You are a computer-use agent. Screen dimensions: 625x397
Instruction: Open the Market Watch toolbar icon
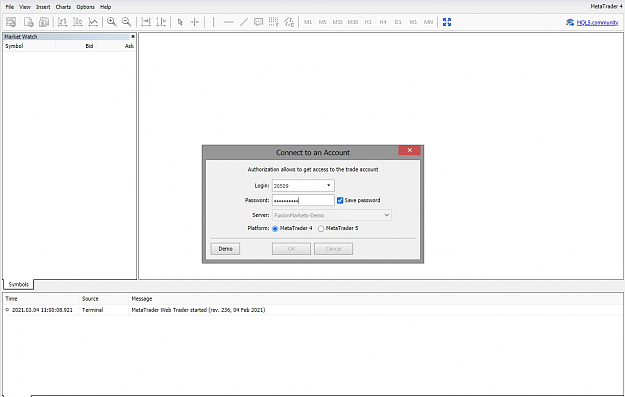[x=11, y=22]
